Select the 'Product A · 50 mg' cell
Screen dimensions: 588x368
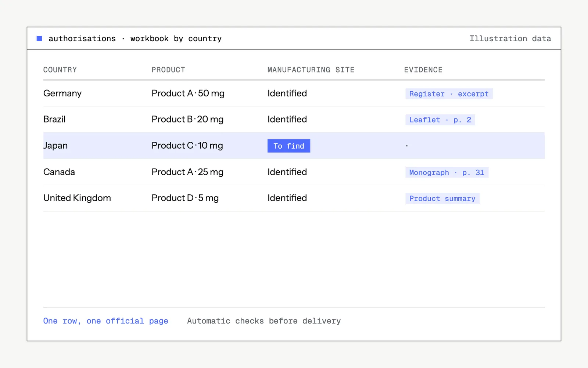coord(188,93)
